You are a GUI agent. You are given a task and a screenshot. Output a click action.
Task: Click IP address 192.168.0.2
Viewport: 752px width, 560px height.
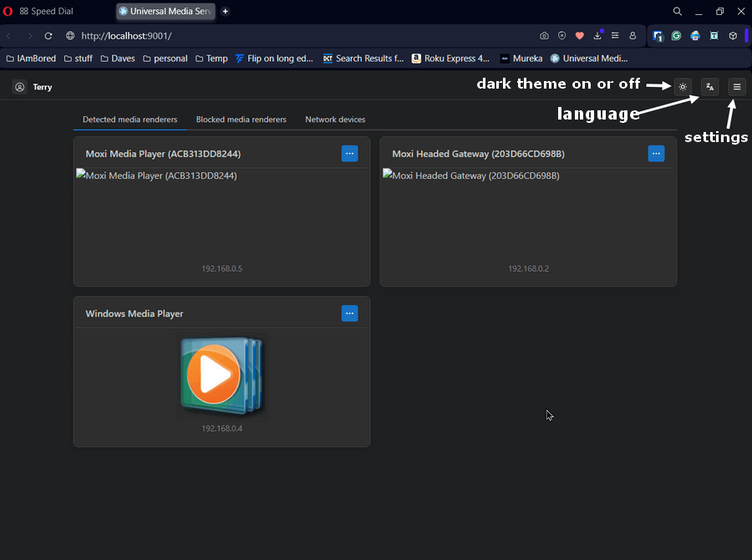528,269
